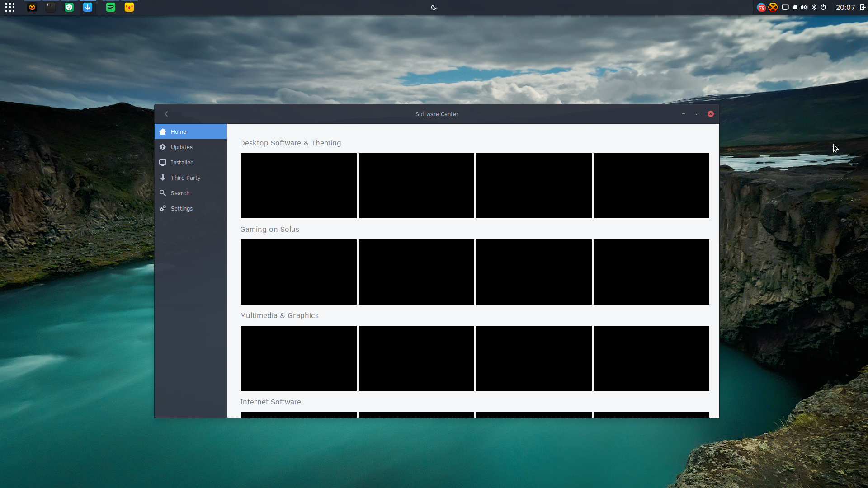Open the Updates section in sidebar
This screenshot has height=488, width=868.
[x=191, y=147]
